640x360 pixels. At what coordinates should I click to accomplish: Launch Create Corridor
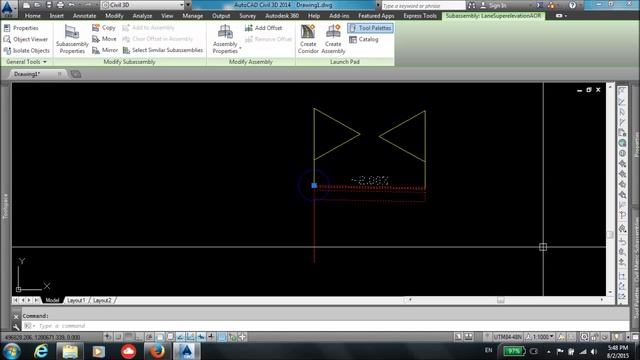point(308,39)
